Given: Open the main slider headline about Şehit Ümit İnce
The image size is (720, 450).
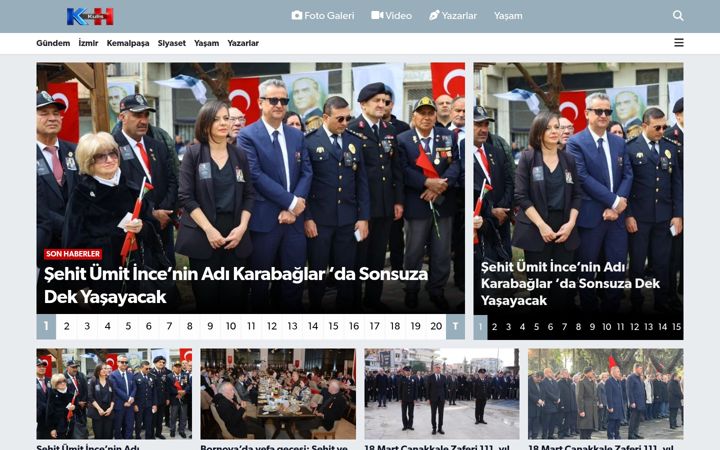Looking at the screenshot, I should pyautogui.click(x=236, y=285).
